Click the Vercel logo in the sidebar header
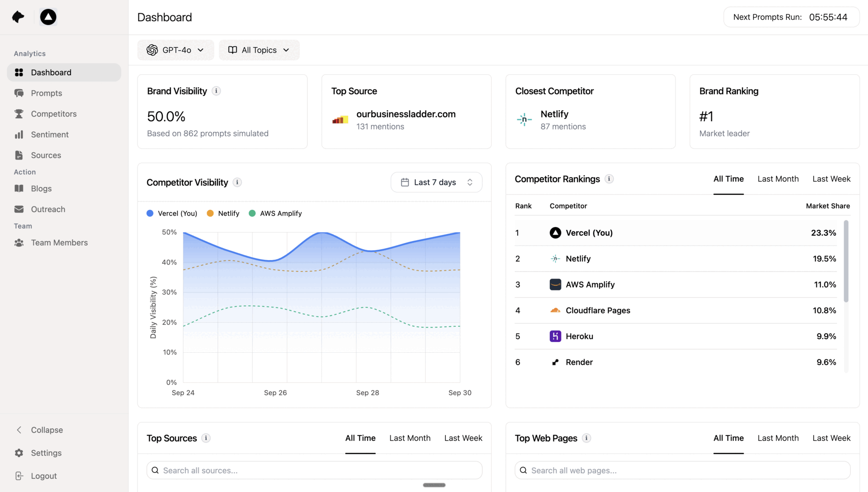This screenshot has height=492, width=868. click(48, 17)
